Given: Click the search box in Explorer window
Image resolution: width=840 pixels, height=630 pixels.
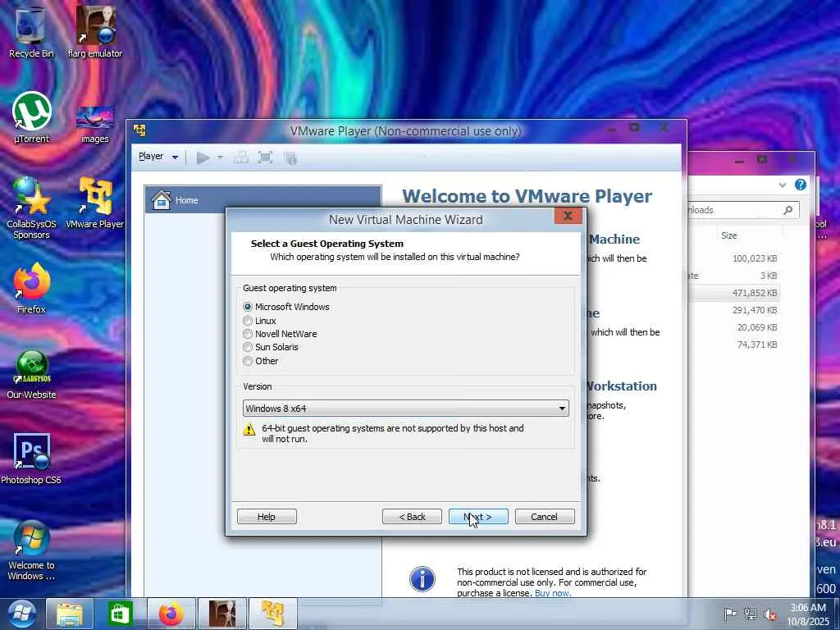Looking at the screenshot, I should 742,210.
